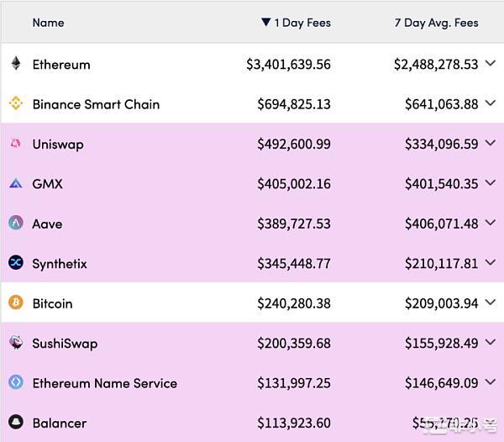
Task: Expand the Bitcoin row chevron
Action: click(x=491, y=303)
